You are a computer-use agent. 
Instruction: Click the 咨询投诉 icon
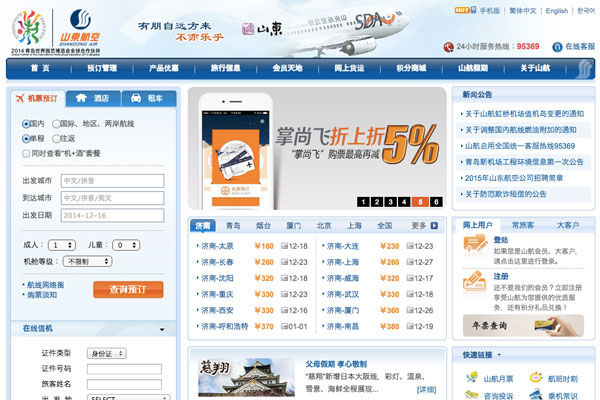[x=472, y=395]
